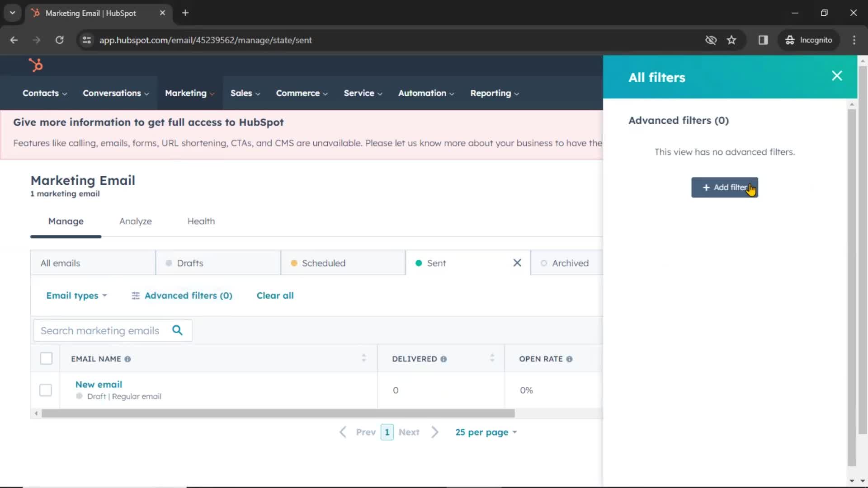Toggle the browser side panel
868x488 pixels.
click(763, 40)
